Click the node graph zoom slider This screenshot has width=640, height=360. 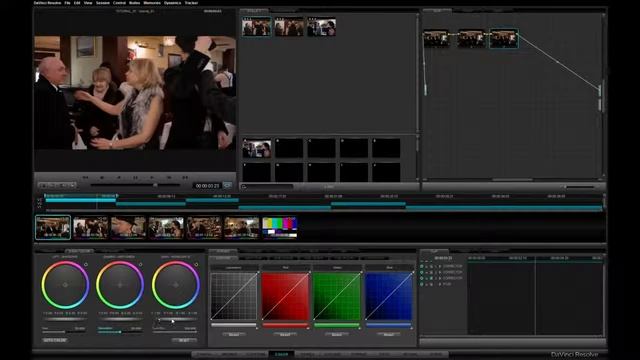click(x=580, y=187)
